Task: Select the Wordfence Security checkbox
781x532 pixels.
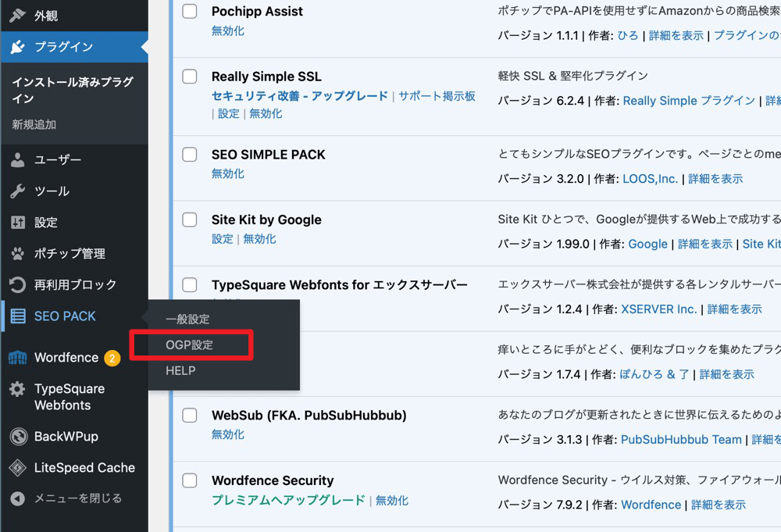Action: [x=189, y=480]
